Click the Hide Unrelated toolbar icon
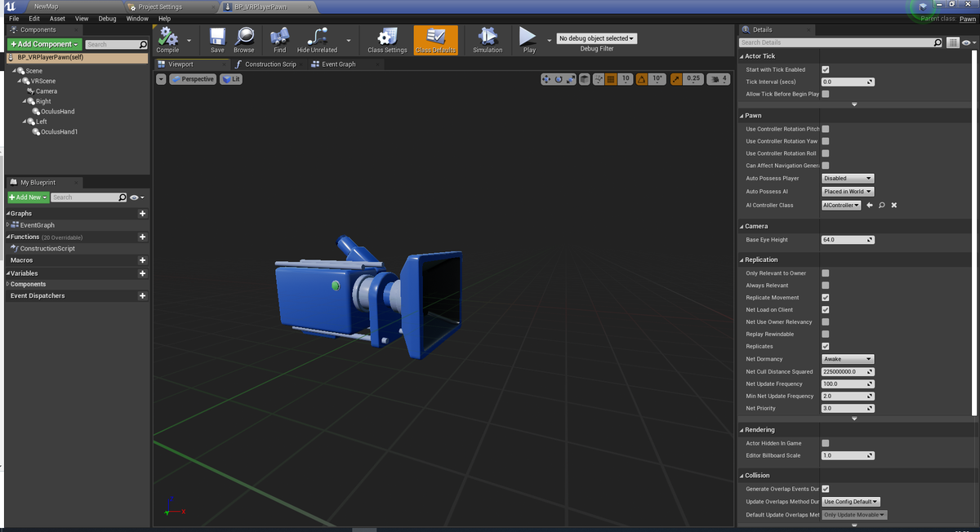 pyautogui.click(x=317, y=37)
